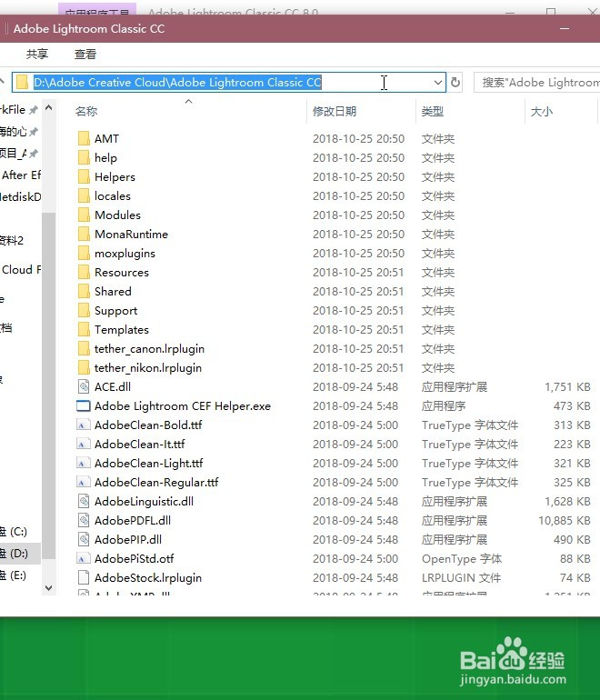The height and width of the screenshot is (700, 600).
Task: Click navigation pane scroll down arrow
Action: (49, 588)
